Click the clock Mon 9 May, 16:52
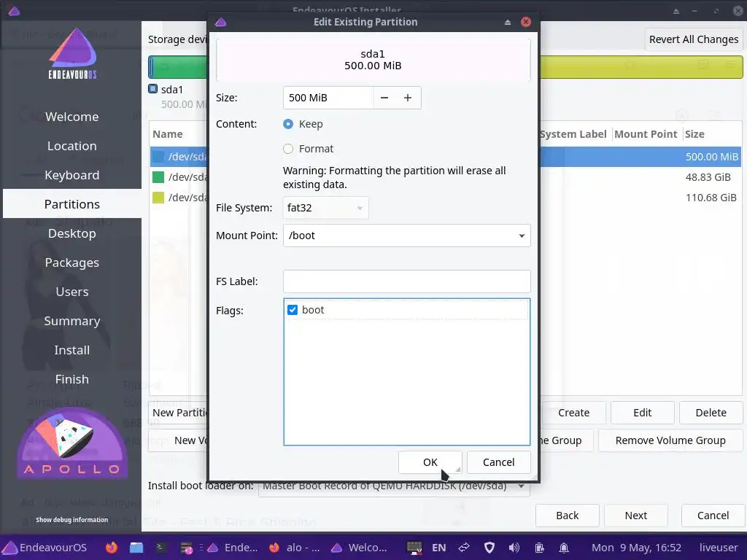Viewport: 747px width, 560px height. [x=636, y=548]
